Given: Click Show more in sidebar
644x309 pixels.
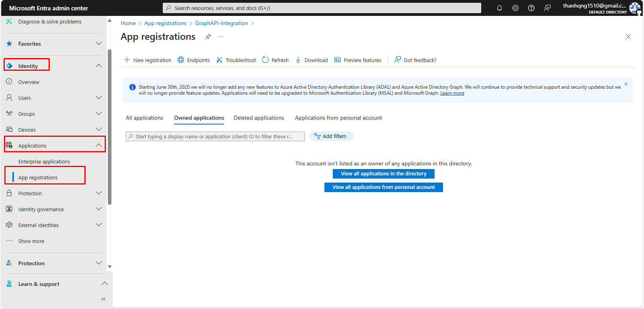Looking at the screenshot, I should [31, 241].
